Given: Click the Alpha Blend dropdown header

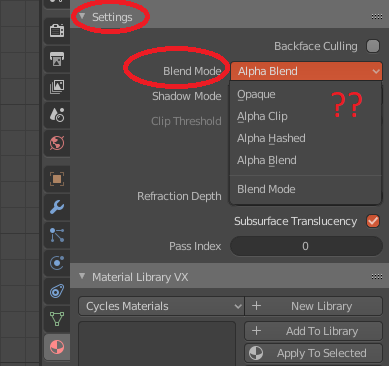Looking at the screenshot, I should tap(306, 71).
